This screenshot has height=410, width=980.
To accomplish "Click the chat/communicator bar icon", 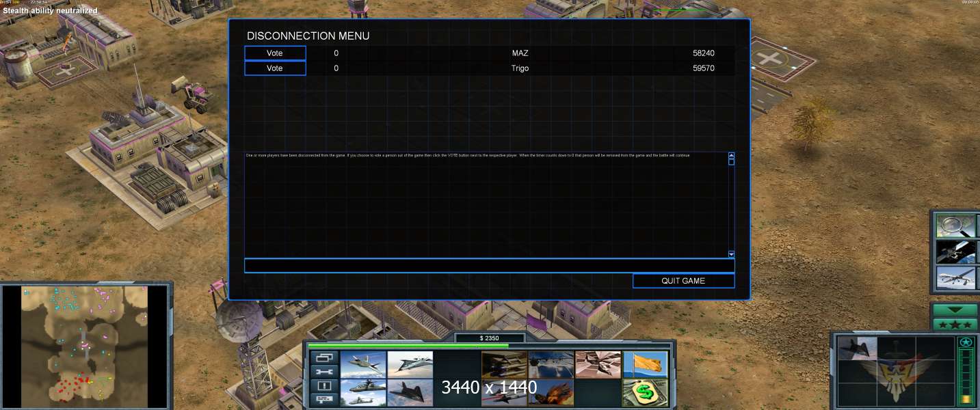I will 324,400.
